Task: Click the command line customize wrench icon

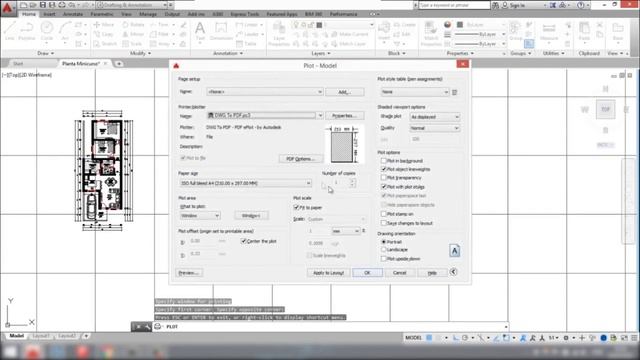Action: coord(147,327)
